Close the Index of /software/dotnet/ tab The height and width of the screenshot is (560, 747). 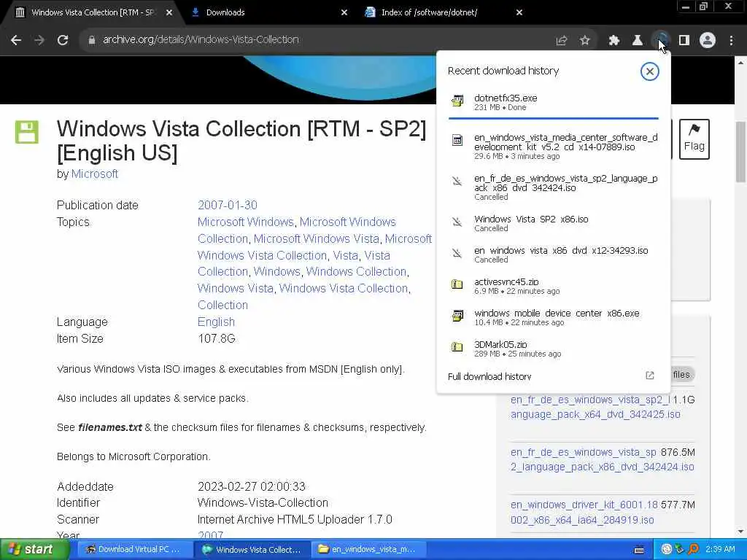[x=519, y=13]
